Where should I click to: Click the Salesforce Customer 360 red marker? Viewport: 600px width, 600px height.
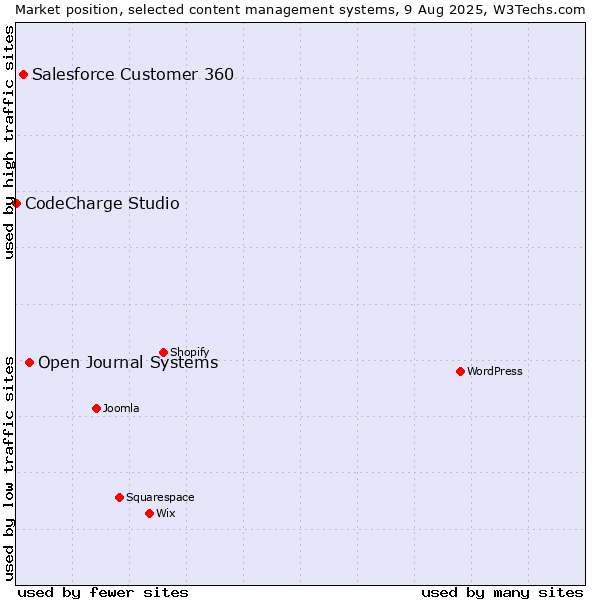(x=23, y=75)
